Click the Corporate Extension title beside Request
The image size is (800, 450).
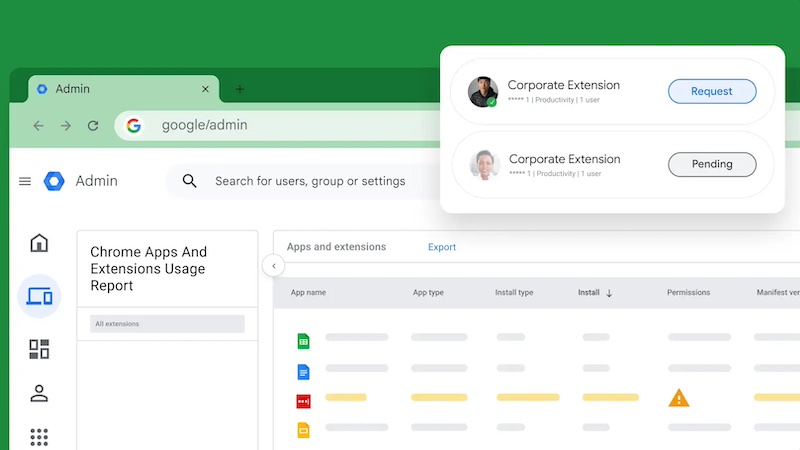point(564,85)
